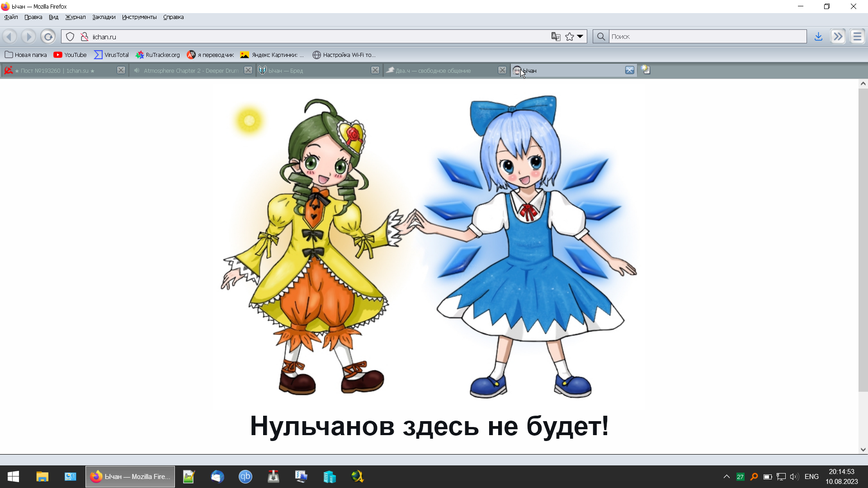This screenshot has width=868, height=488.
Task: Click the page scrollbar down arrow
Action: (863, 450)
